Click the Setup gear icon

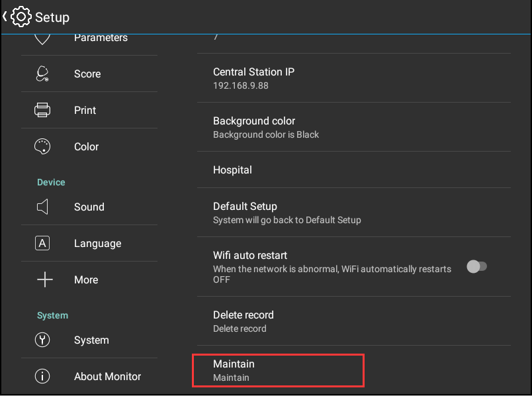pos(21,17)
